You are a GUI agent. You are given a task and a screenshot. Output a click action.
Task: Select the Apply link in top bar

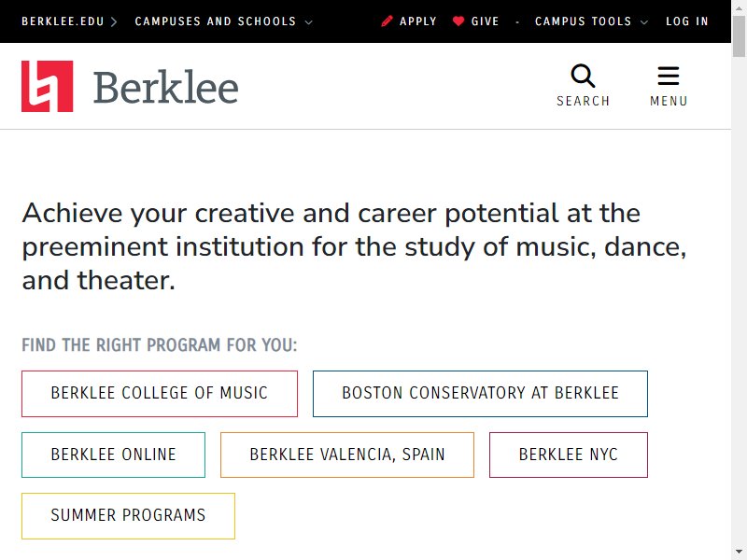(417, 21)
